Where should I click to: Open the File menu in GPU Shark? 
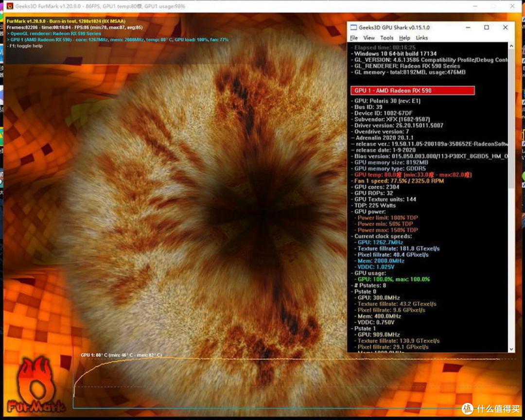353,38
